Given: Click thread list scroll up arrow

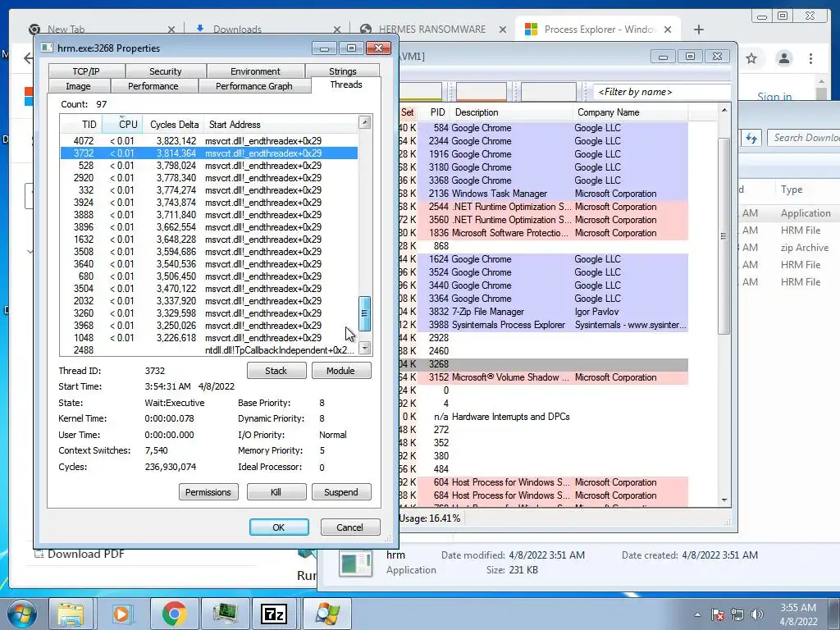Looking at the screenshot, I should pos(365,123).
